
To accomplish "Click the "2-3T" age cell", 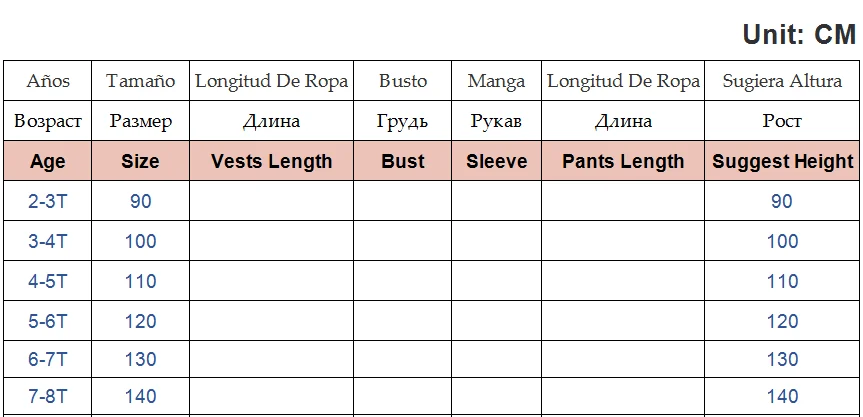I will click(47, 201).
